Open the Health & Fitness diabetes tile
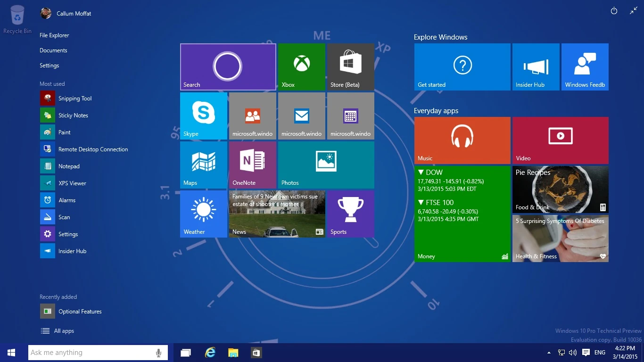The height and width of the screenshot is (362, 644). pyautogui.click(x=560, y=239)
